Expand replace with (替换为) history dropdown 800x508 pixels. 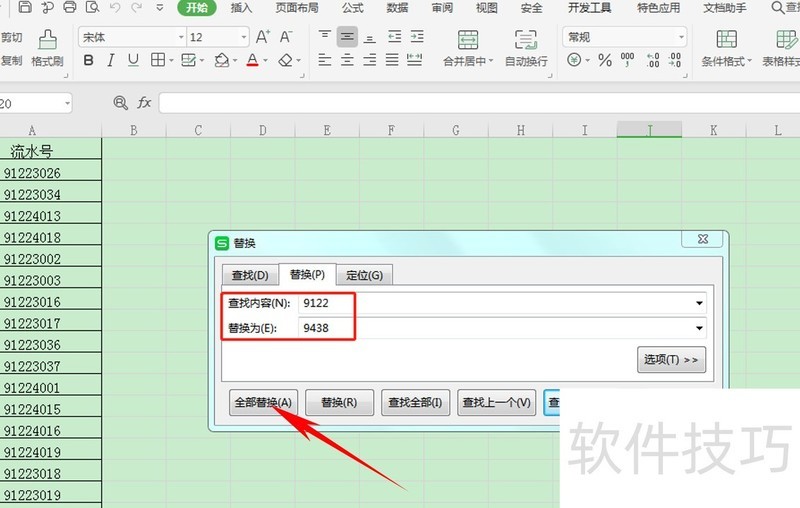pos(699,328)
